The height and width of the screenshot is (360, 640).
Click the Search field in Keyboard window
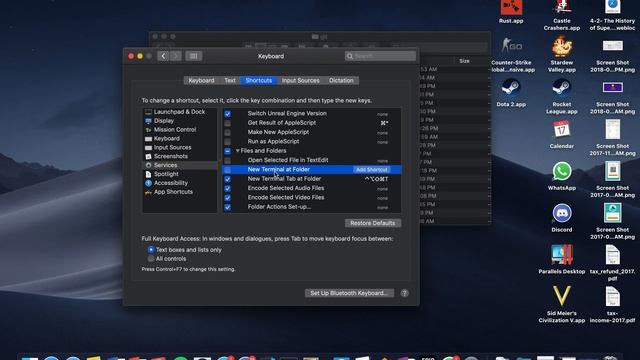[x=380, y=56]
